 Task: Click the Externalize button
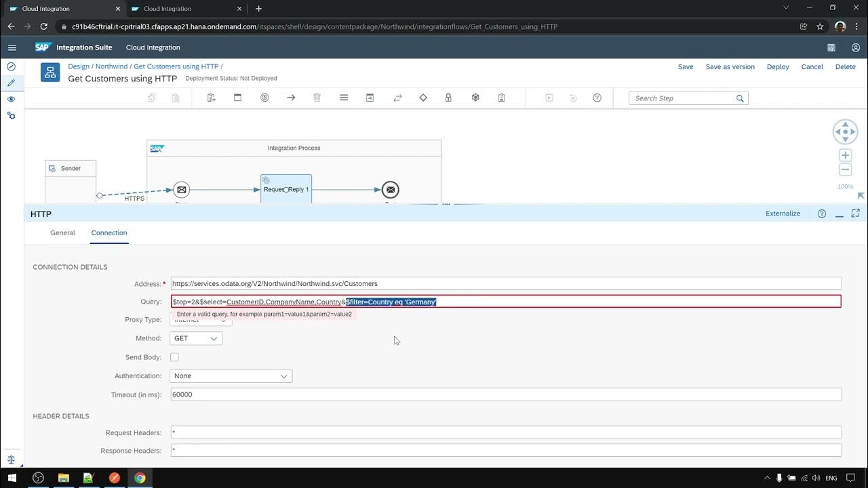(783, 213)
